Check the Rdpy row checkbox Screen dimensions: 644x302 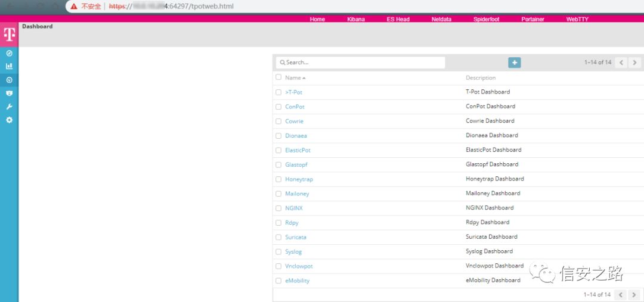point(278,223)
